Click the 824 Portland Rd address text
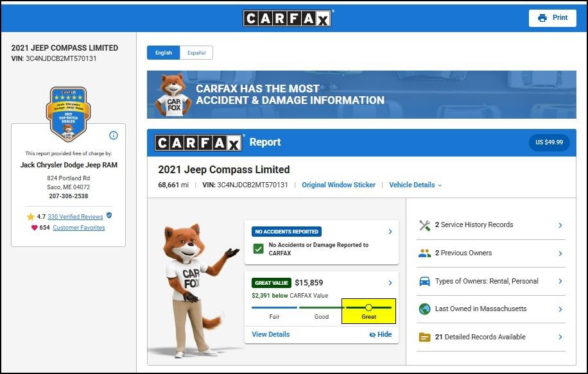Screen dimensions: 588x374 (69, 178)
